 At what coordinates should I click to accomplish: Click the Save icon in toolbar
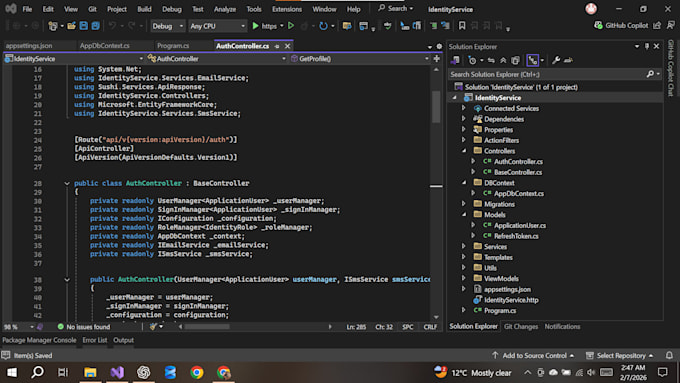[84, 26]
